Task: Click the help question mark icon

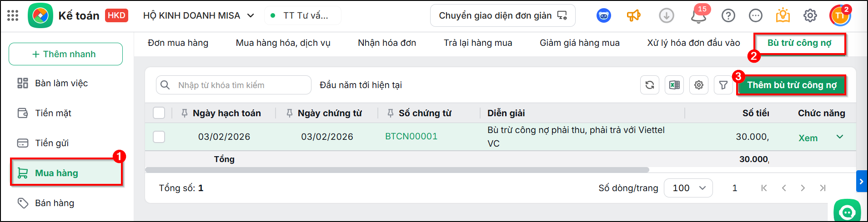Action: pyautogui.click(x=728, y=16)
